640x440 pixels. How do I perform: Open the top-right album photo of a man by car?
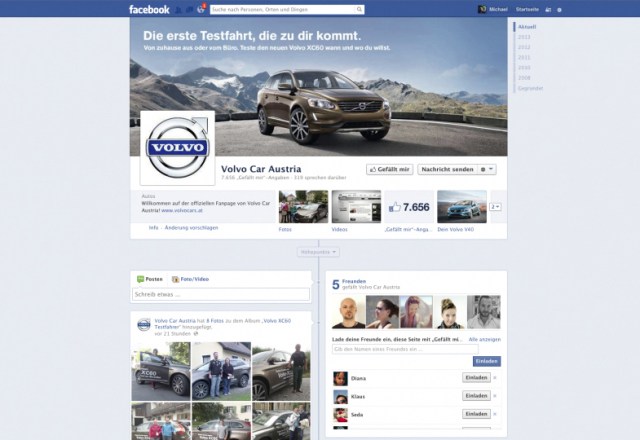click(281, 371)
